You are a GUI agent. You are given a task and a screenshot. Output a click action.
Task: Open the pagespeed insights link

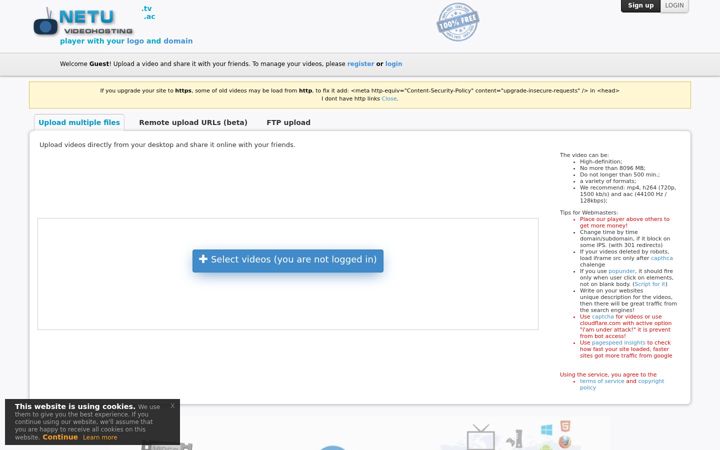[x=618, y=343]
